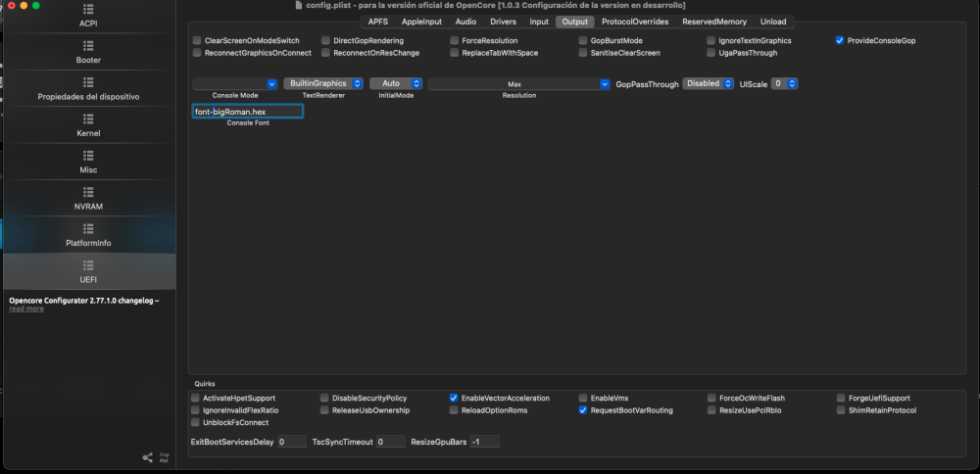
Task: Open the GopPassThrough Disabled dropdown
Action: [x=709, y=83]
